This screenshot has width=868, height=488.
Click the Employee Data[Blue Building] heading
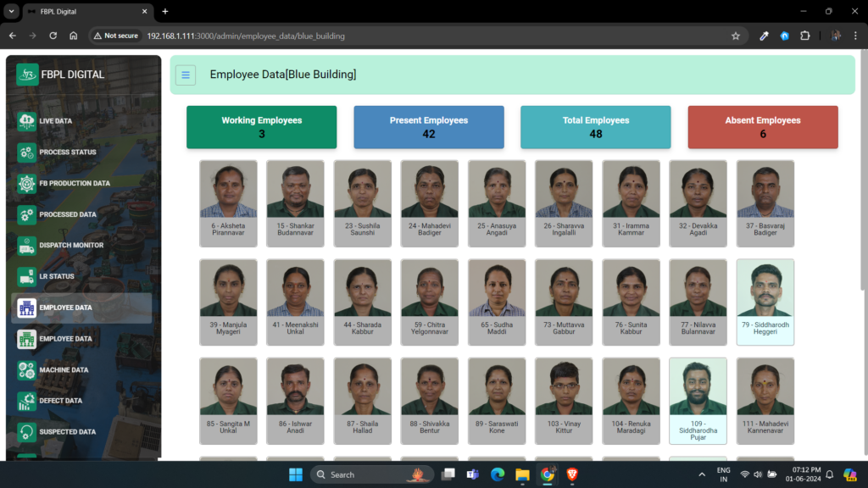coord(283,75)
